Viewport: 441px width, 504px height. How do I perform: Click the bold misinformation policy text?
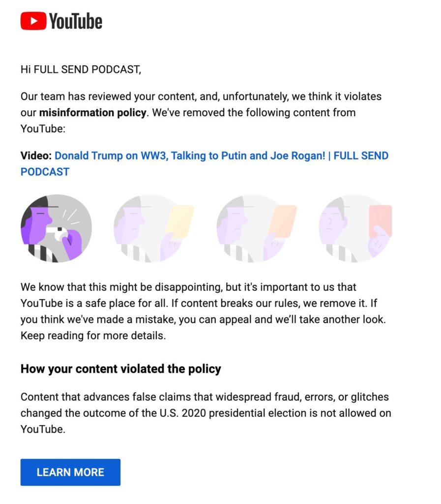pos(93,113)
